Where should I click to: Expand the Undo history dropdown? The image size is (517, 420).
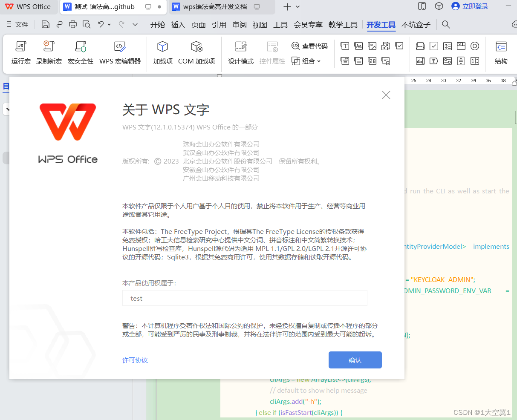tap(109, 25)
